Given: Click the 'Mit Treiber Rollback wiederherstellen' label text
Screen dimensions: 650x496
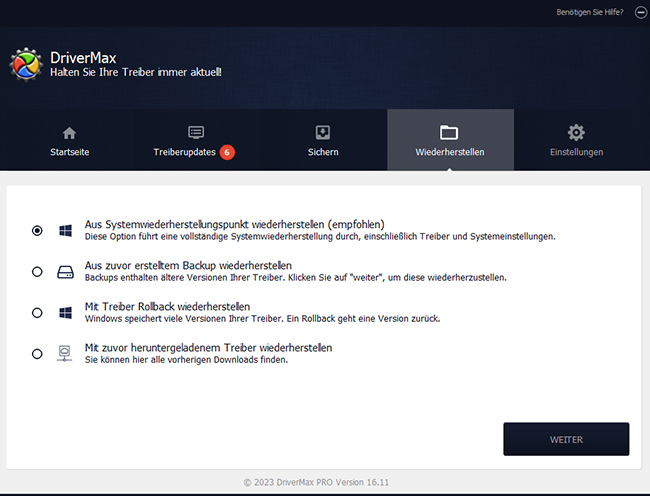Looking at the screenshot, I should tap(167, 306).
